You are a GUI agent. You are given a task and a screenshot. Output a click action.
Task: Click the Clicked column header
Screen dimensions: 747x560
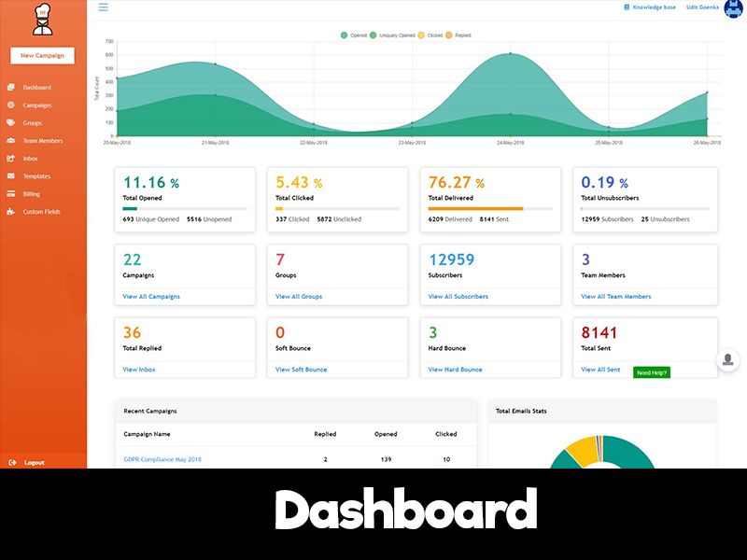coord(446,434)
